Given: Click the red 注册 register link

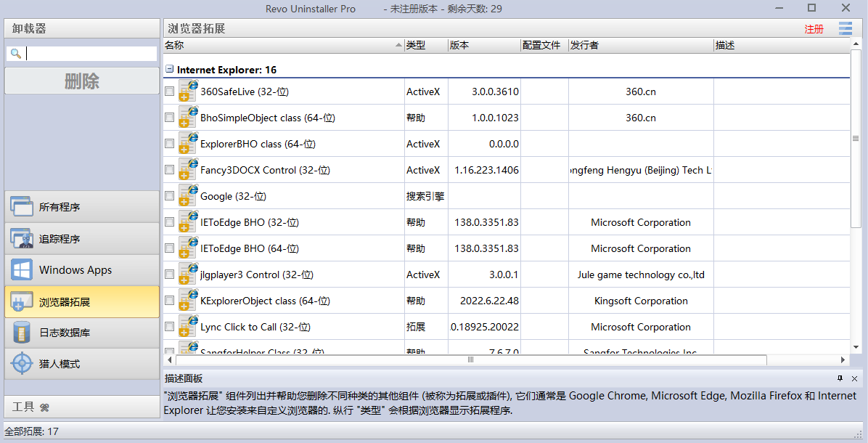Looking at the screenshot, I should (814, 29).
